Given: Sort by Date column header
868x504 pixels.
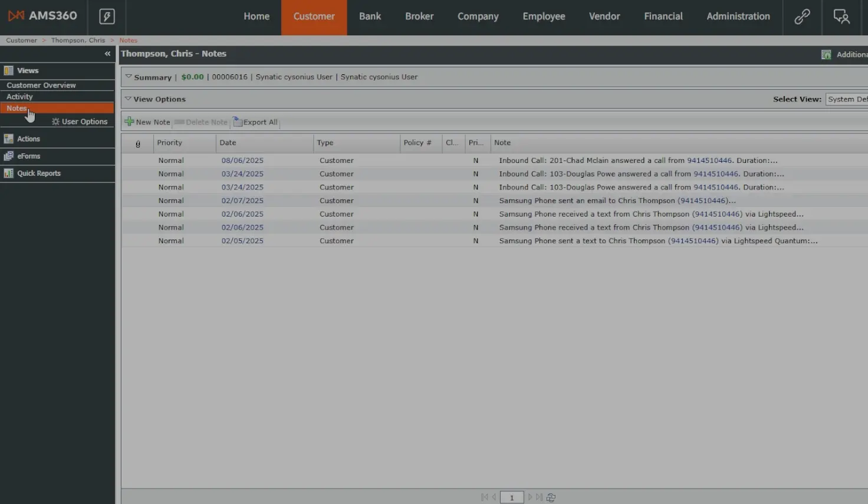Looking at the screenshot, I should [x=265, y=143].
